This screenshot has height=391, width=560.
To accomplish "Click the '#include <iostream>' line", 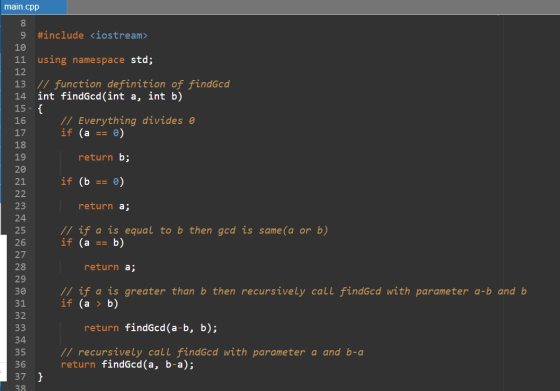I will [x=92, y=35].
